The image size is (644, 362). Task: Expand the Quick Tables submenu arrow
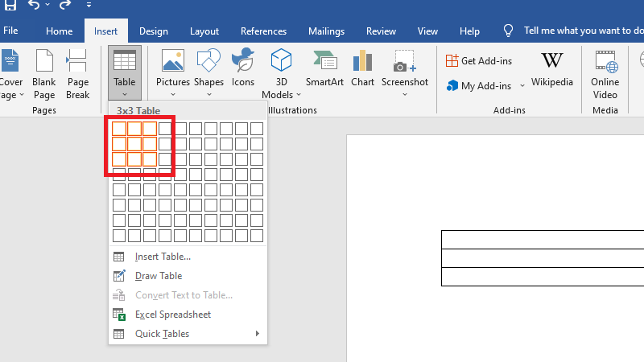tap(258, 334)
